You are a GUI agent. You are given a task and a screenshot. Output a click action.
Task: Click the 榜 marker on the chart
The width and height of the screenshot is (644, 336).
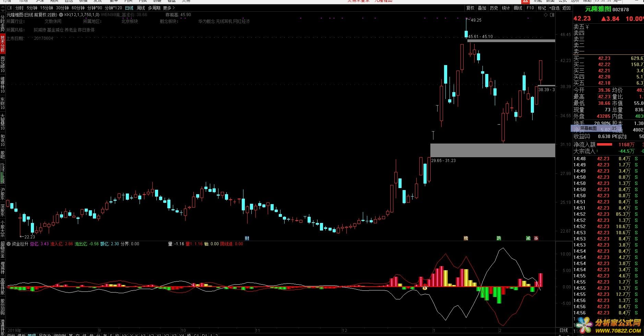click(x=466, y=238)
